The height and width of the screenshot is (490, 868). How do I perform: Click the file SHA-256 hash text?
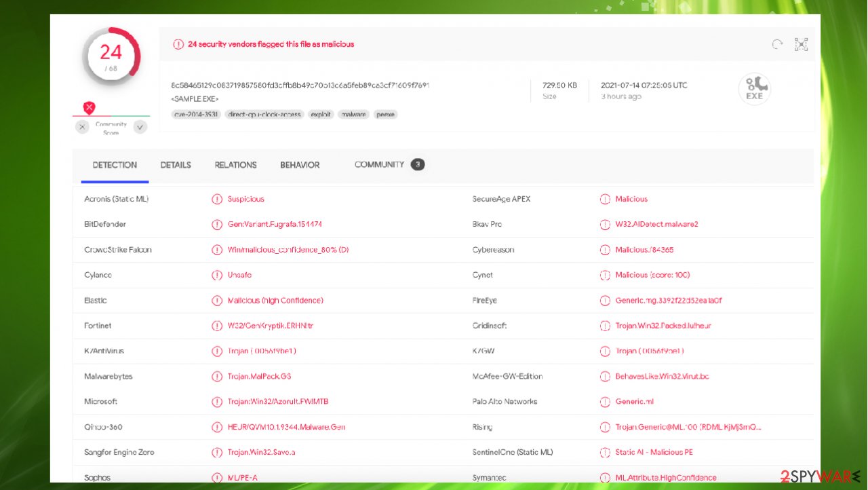click(300, 86)
